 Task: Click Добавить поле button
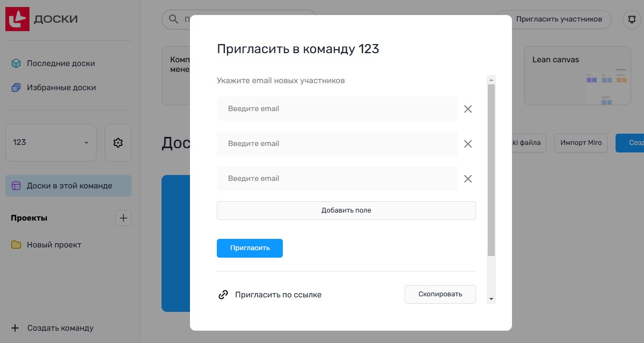pyautogui.click(x=346, y=210)
